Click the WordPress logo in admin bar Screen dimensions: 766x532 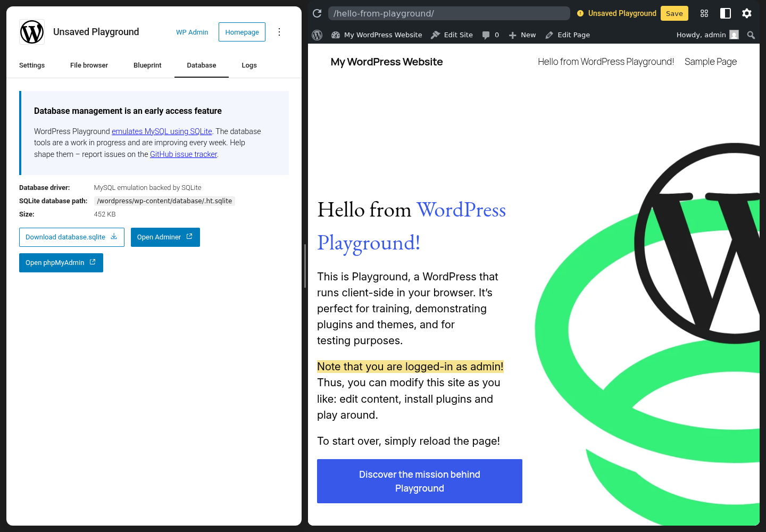click(317, 35)
